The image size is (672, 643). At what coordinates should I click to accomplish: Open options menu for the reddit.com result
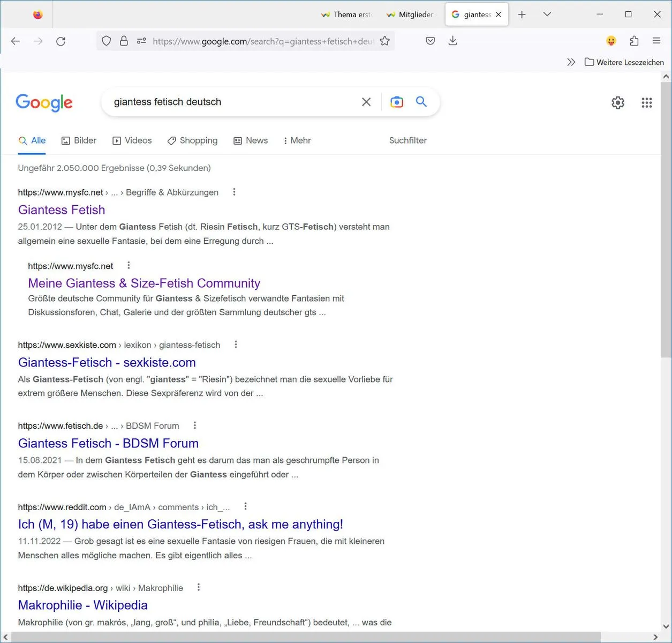coord(245,506)
